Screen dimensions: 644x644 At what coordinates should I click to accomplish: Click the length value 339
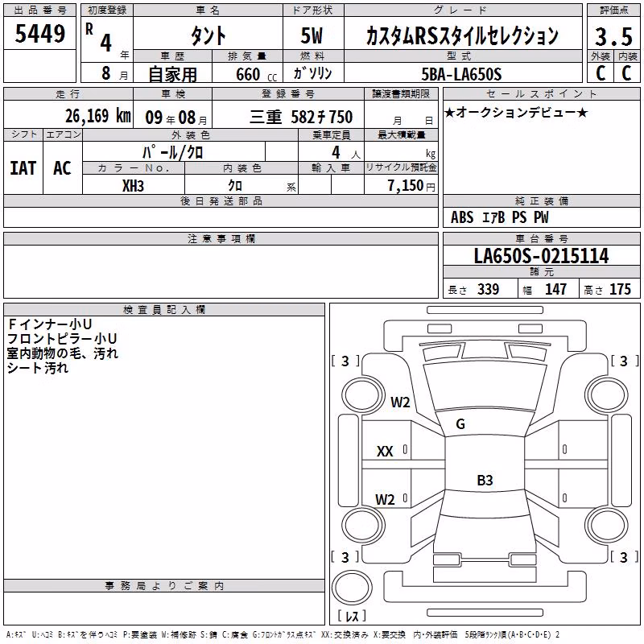click(489, 290)
